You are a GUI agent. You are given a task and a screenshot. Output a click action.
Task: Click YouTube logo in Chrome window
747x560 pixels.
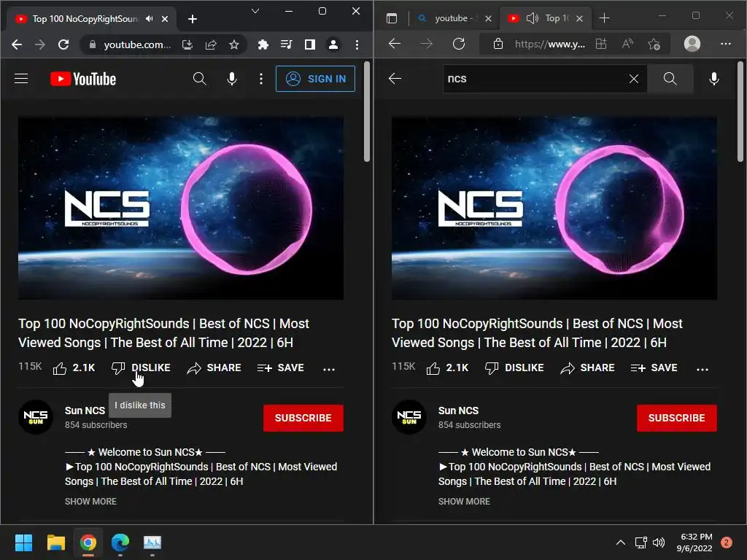(x=83, y=79)
